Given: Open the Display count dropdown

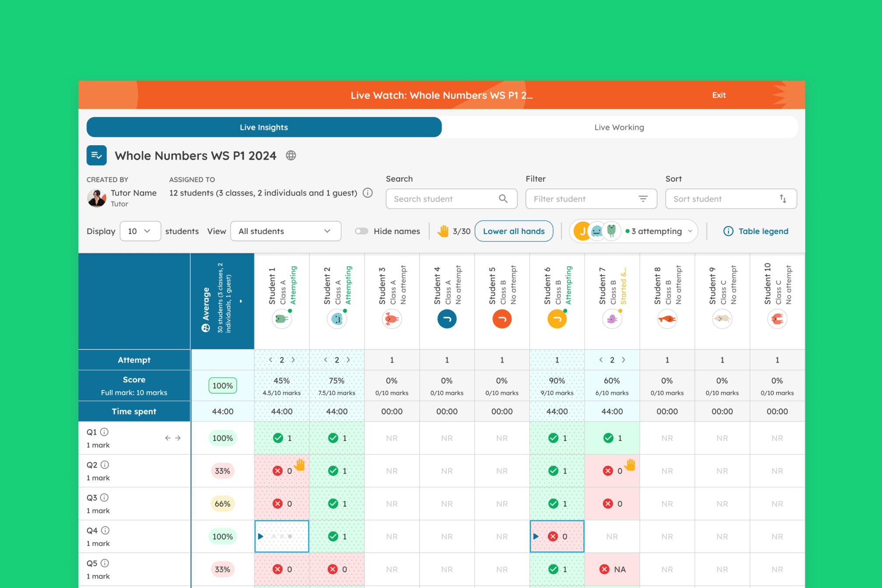Looking at the screenshot, I should click(x=140, y=231).
